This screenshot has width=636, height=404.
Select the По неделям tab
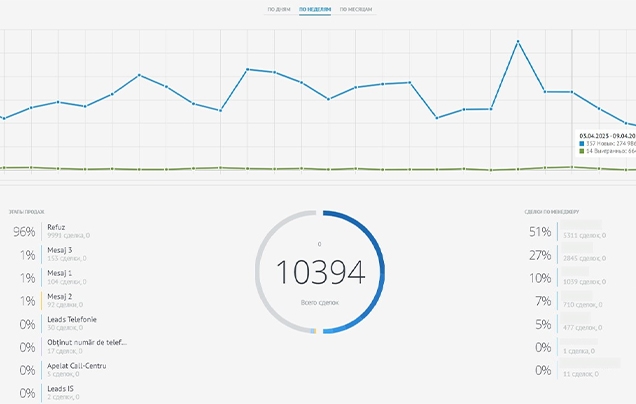(x=315, y=8)
